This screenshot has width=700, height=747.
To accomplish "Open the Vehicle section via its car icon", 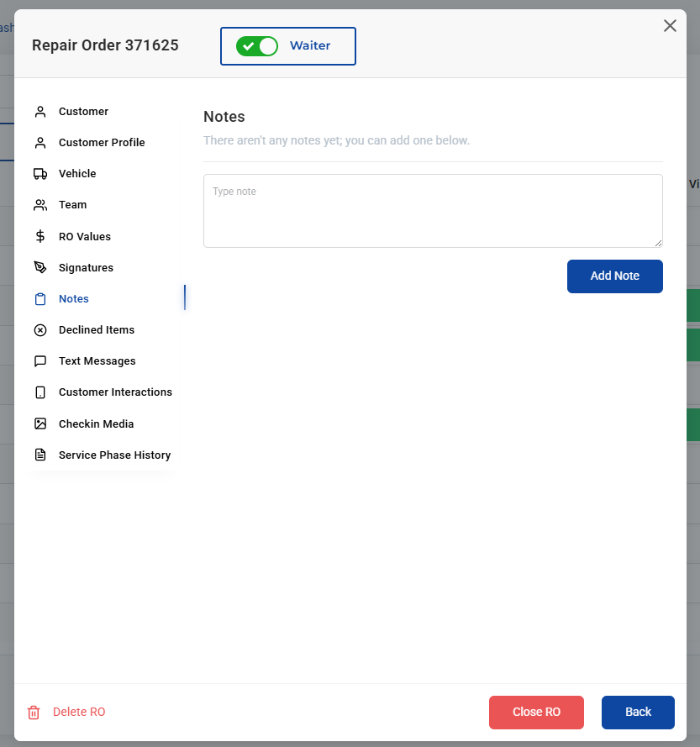I will pyautogui.click(x=39, y=173).
